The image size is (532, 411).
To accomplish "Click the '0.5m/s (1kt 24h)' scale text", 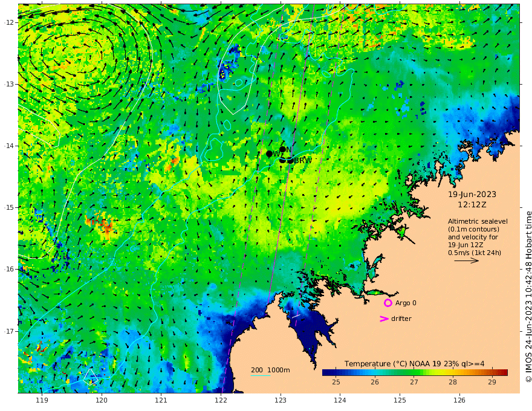I will click(x=475, y=253).
